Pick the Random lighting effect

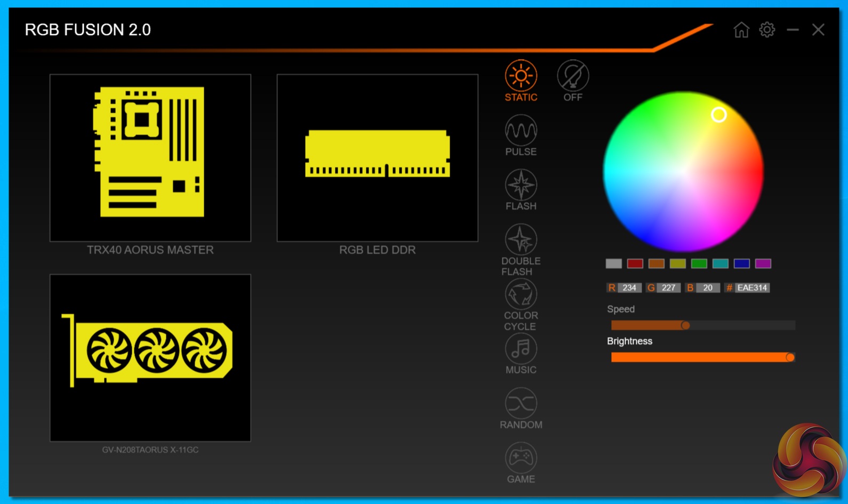coord(521,403)
